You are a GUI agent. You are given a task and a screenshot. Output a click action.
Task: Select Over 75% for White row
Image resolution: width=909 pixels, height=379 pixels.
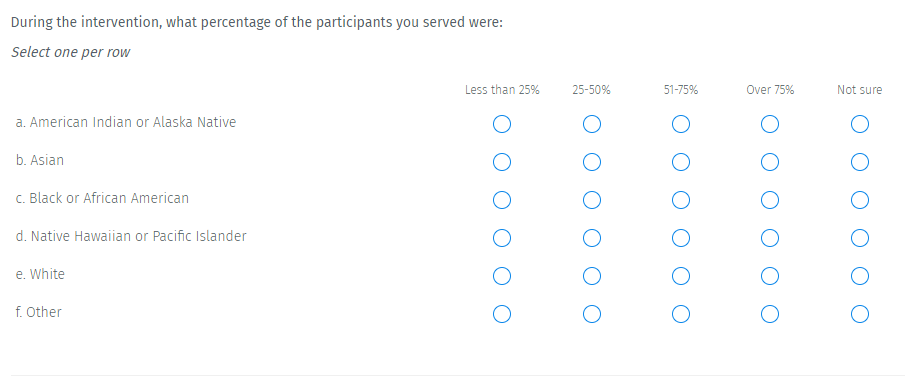point(770,276)
